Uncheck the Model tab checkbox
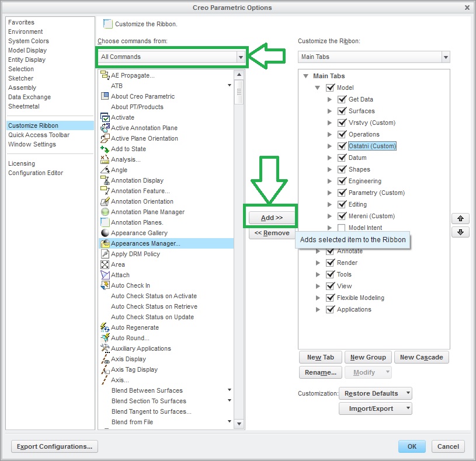The height and width of the screenshot is (461, 476). tap(330, 88)
